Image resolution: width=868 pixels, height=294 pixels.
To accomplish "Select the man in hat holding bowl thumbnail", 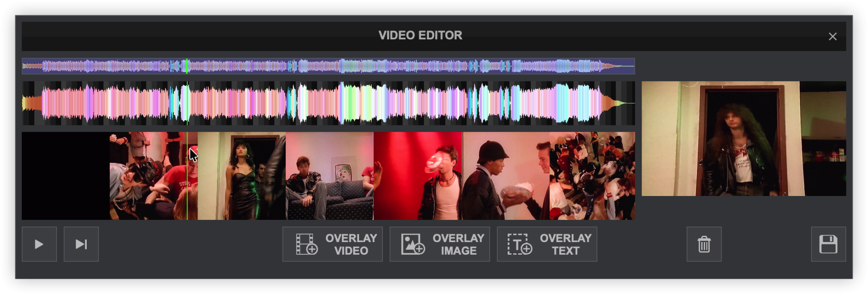I will tap(506, 176).
